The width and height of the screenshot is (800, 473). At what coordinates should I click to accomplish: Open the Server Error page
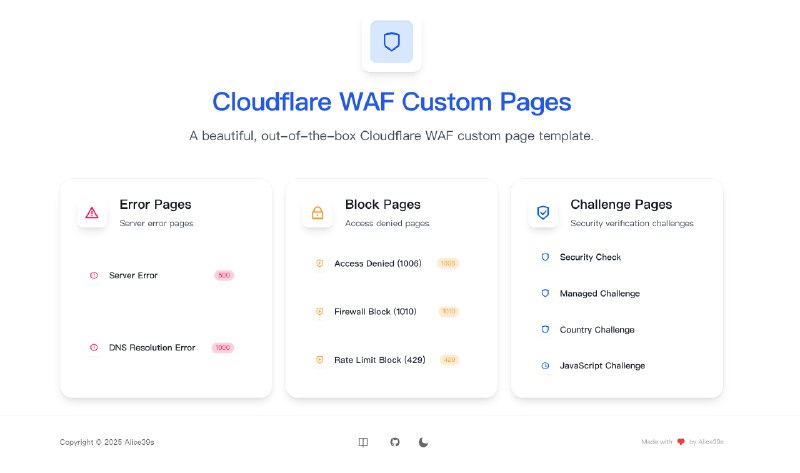tap(133, 275)
